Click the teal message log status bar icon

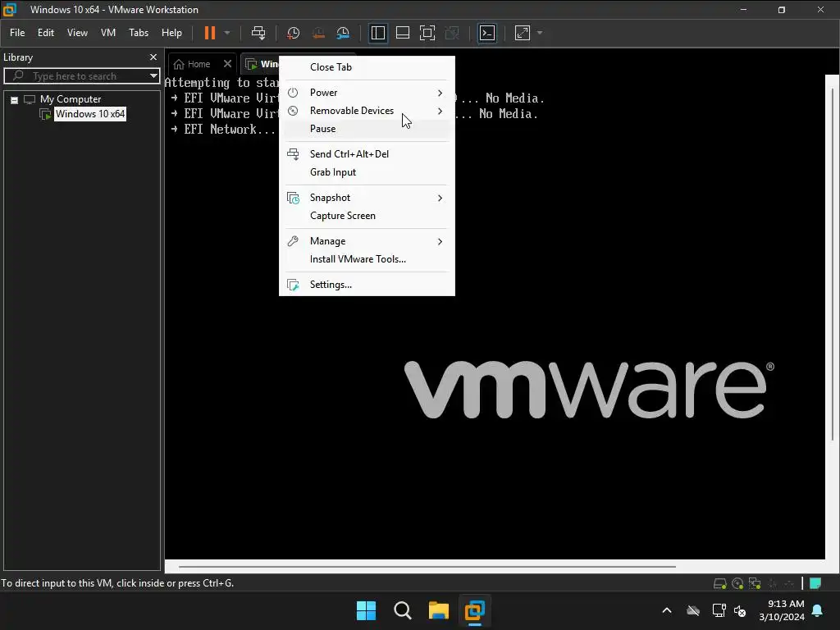coord(815,583)
